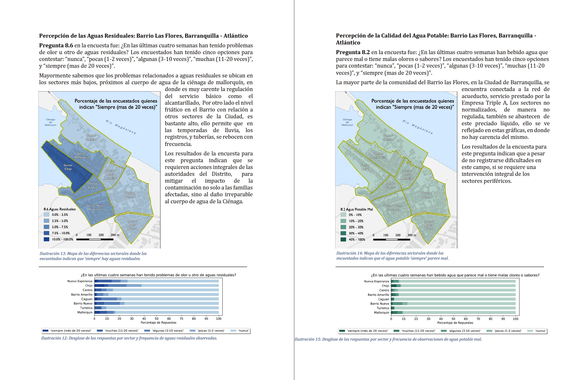Click the scale bar on the blue map
588x380 pixels.
coord(95,239)
